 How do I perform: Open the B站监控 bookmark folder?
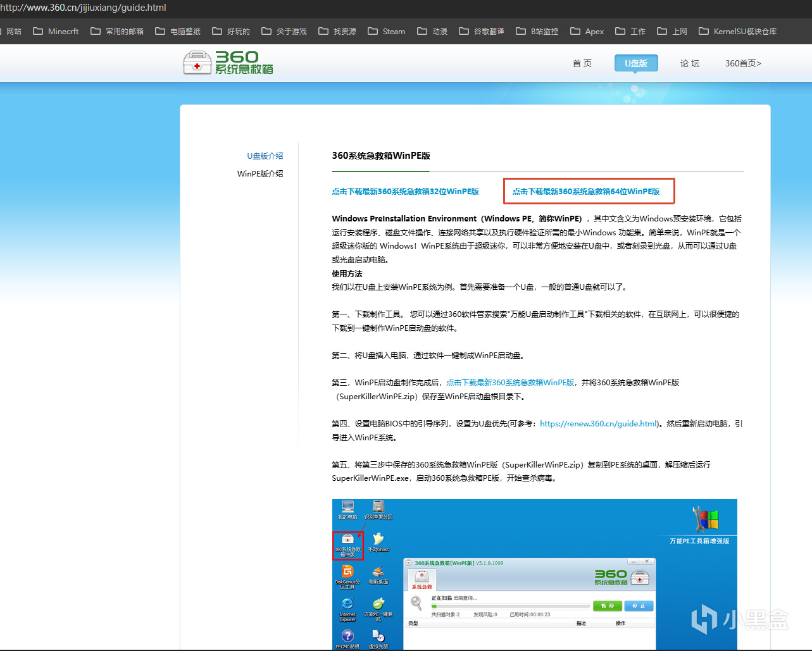point(537,31)
